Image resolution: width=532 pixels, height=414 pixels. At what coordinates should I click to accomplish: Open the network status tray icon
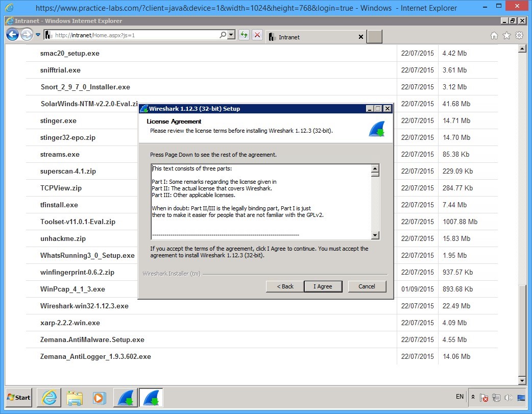coord(496,397)
